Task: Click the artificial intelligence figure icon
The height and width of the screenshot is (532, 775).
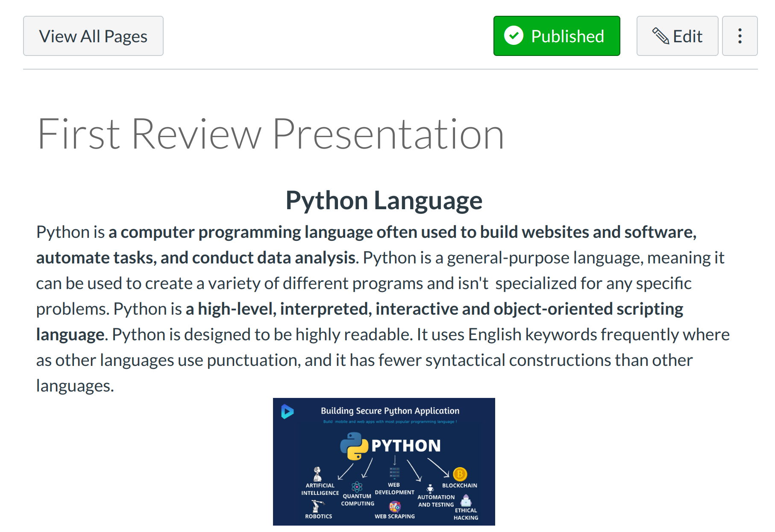Action: tap(317, 474)
